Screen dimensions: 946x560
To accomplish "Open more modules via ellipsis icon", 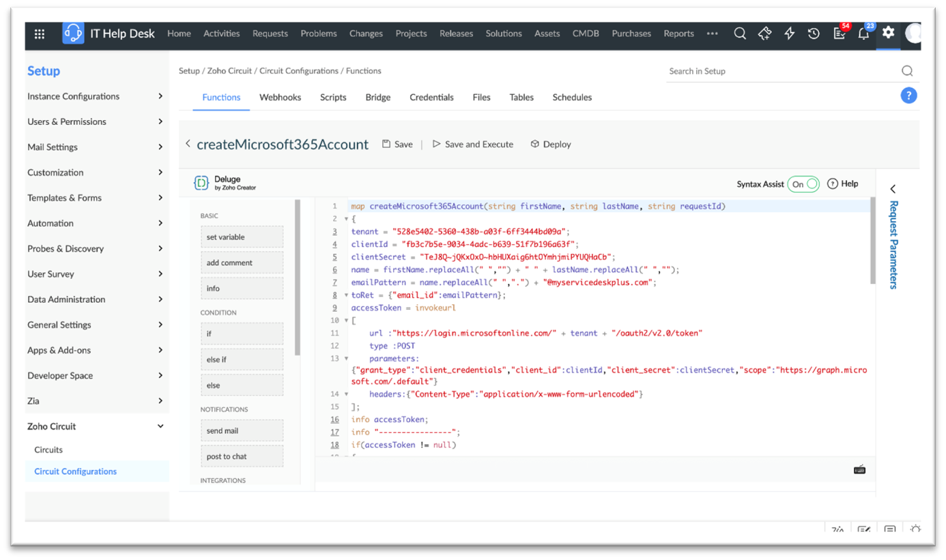I will coord(713,33).
